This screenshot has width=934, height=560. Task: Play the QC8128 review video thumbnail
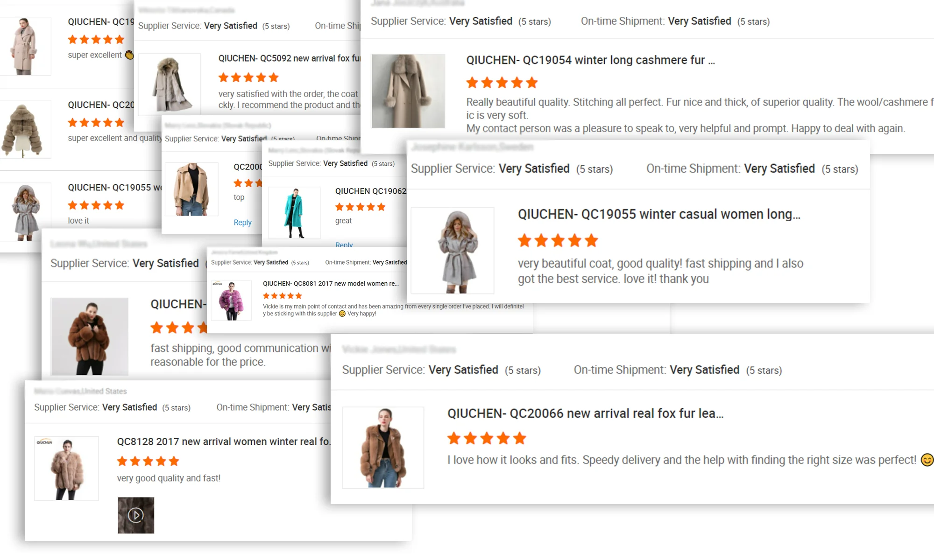pyautogui.click(x=136, y=515)
